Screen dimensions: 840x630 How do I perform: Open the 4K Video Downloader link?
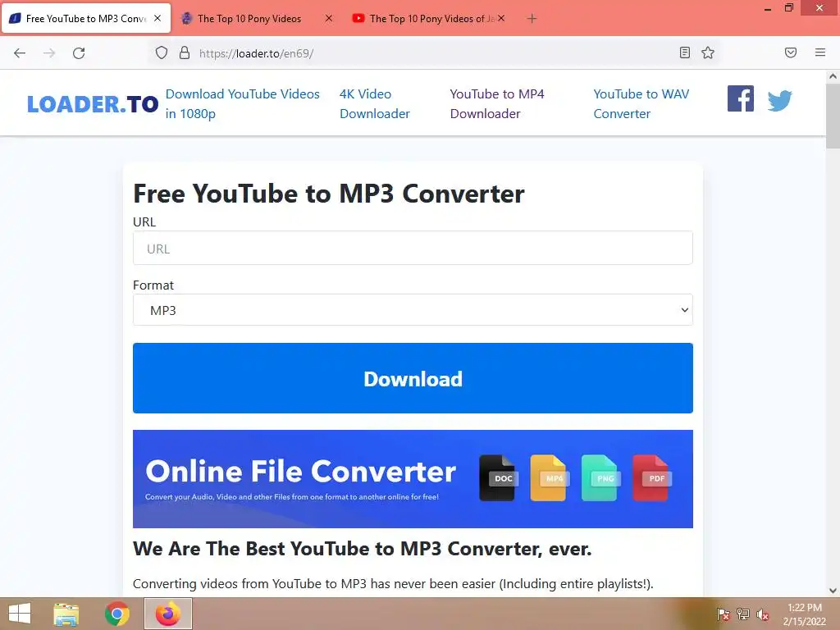(x=374, y=103)
